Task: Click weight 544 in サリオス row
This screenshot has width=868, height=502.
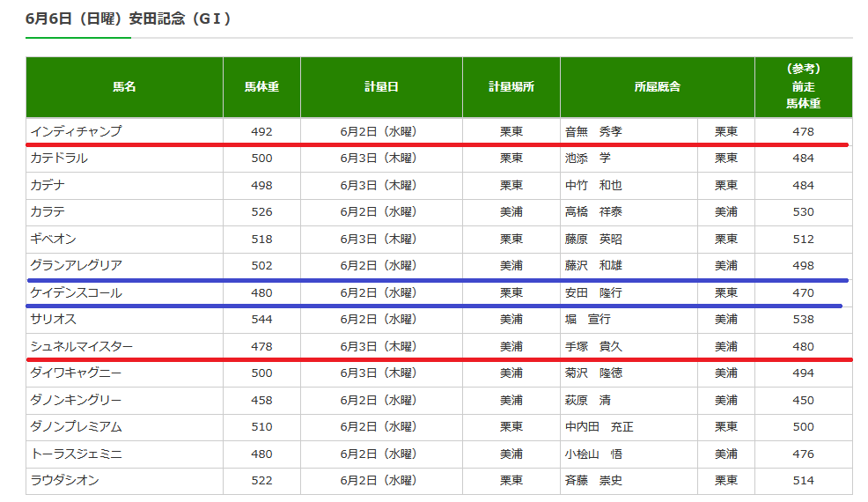Action: [261, 320]
